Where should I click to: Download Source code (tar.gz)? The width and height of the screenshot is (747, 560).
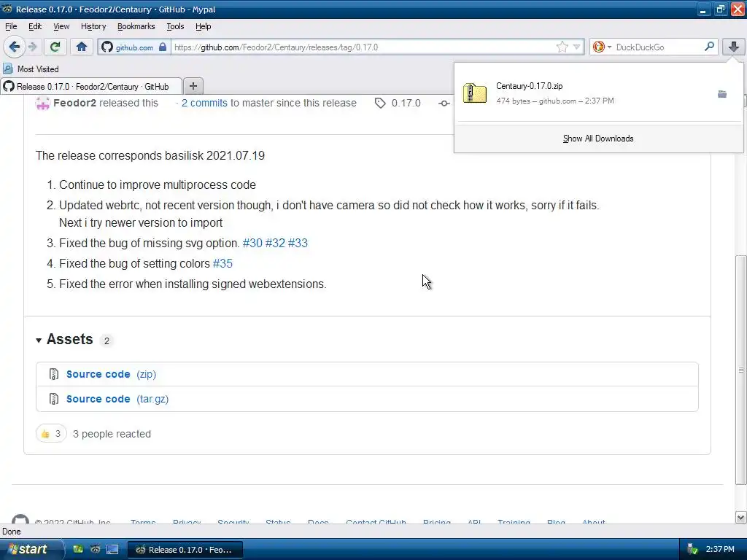117,399
